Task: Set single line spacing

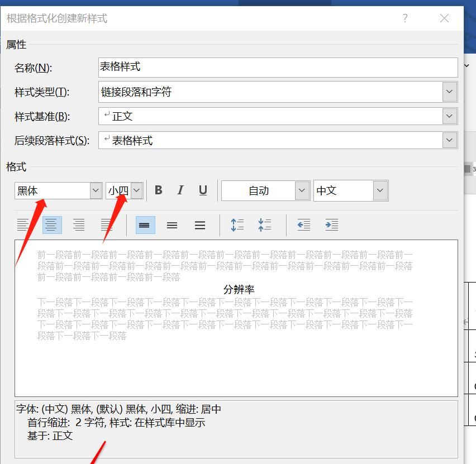Action: (145, 224)
